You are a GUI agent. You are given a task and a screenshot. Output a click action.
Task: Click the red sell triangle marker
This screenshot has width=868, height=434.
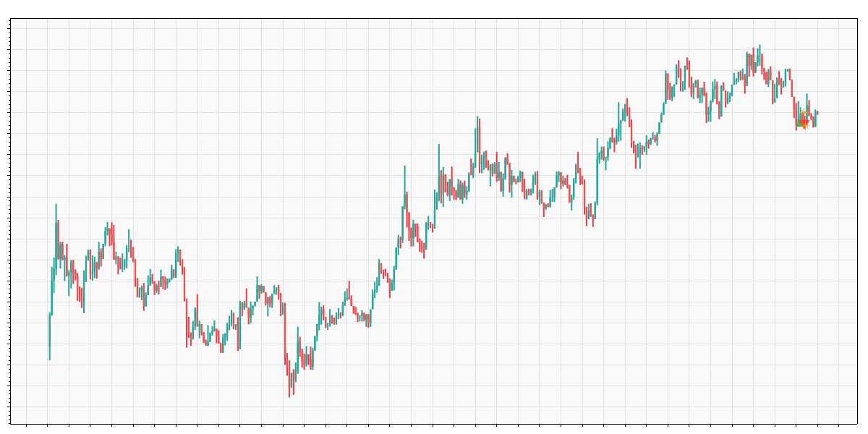pos(804,122)
